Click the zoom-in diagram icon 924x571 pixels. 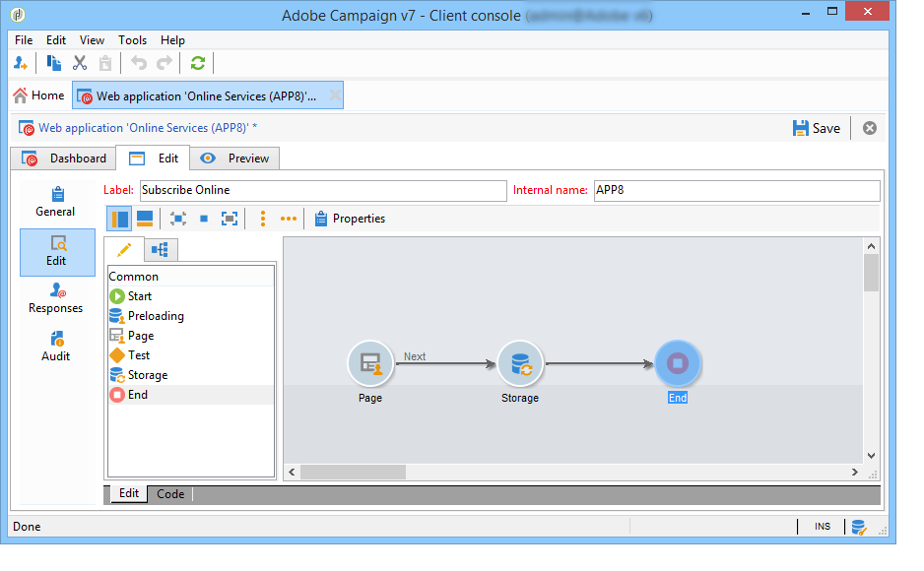tap(178, 219)
